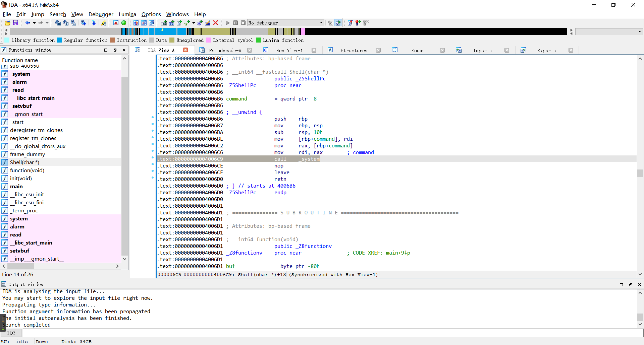Open the No debugger dropdown
The image size is (644, 345).
point(321,23)
